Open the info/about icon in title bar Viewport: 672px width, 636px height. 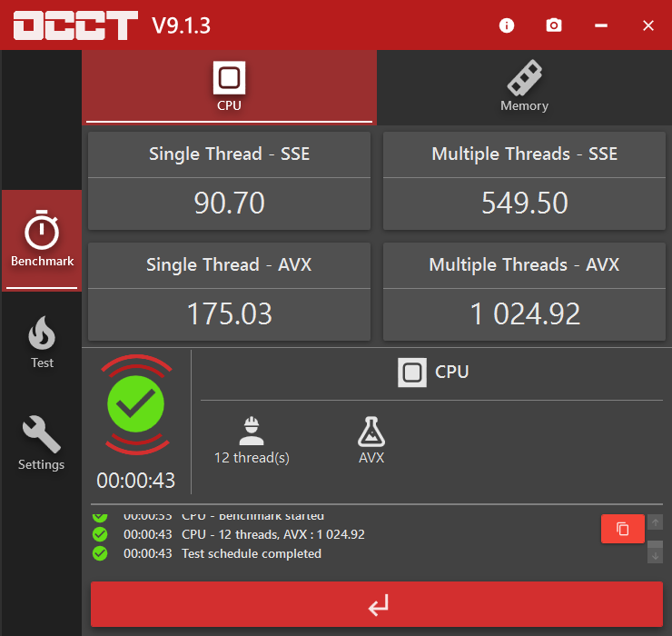coord(507,25)
